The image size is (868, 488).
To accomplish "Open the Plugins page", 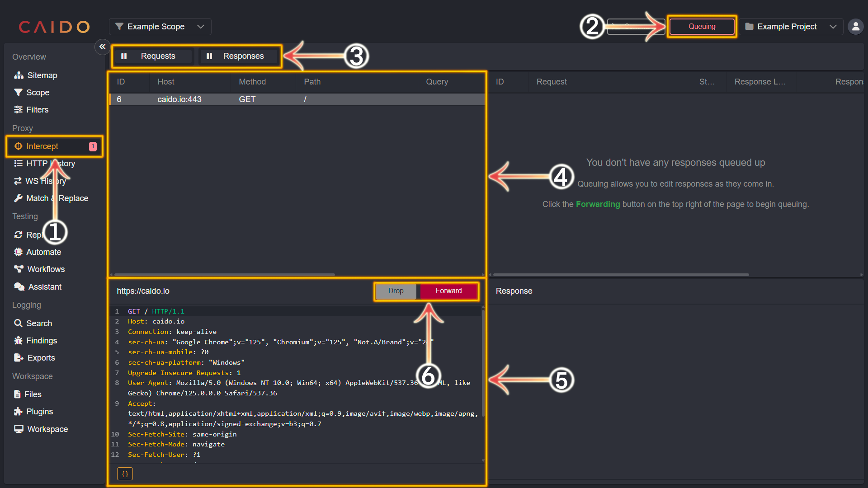I will pyautogui.click(x=33, y=412).
